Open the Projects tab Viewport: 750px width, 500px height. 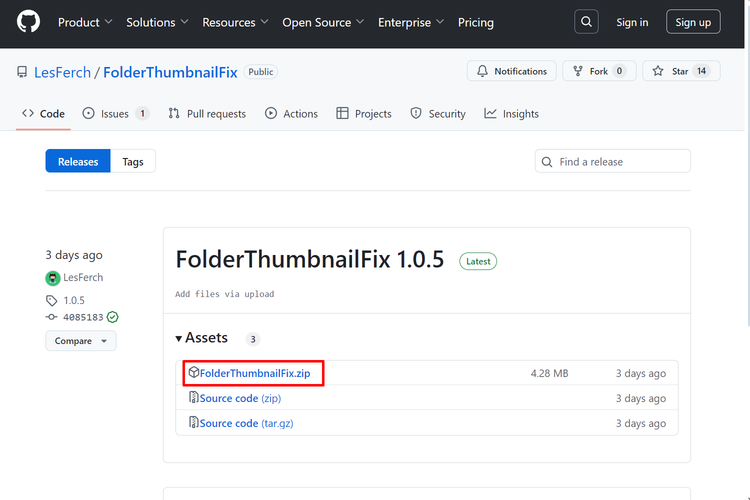point(364,114)
